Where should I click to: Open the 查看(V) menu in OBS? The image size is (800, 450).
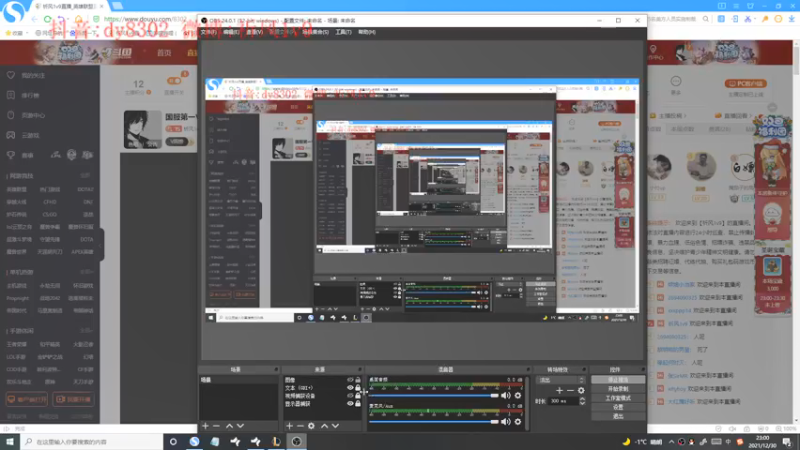click(255, 32)
